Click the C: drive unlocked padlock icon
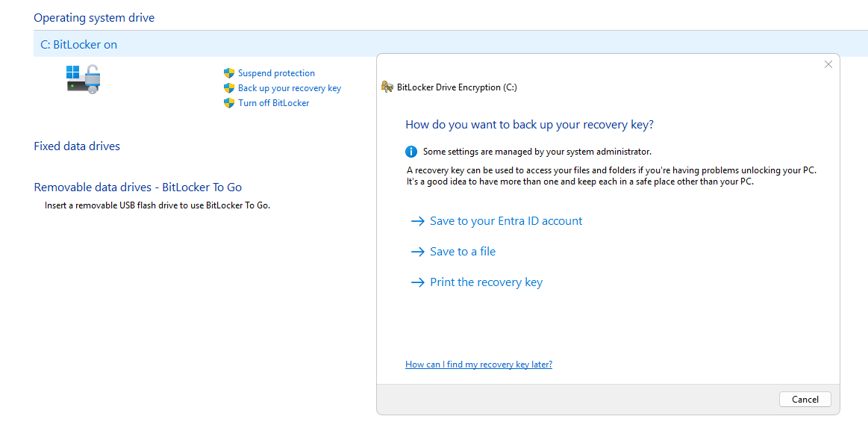 (x=84, y=79)
